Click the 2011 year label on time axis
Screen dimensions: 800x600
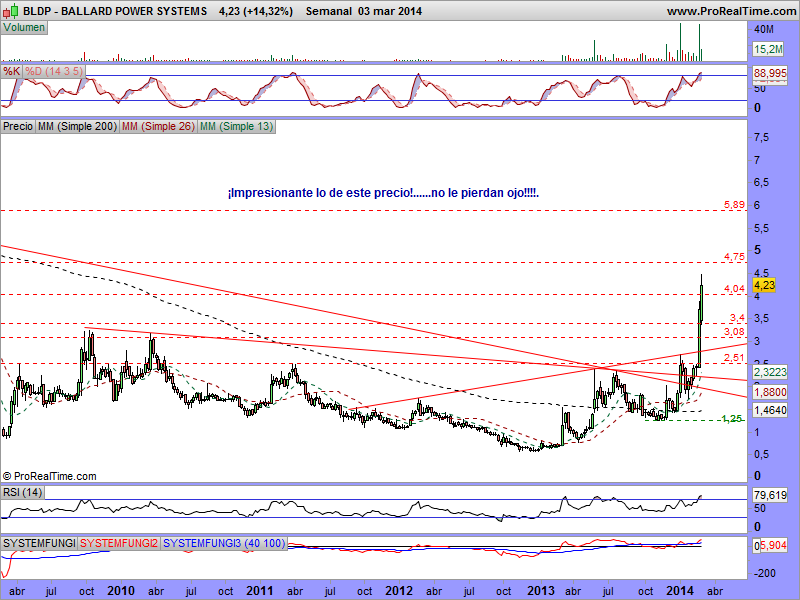(x=260, y=591)
